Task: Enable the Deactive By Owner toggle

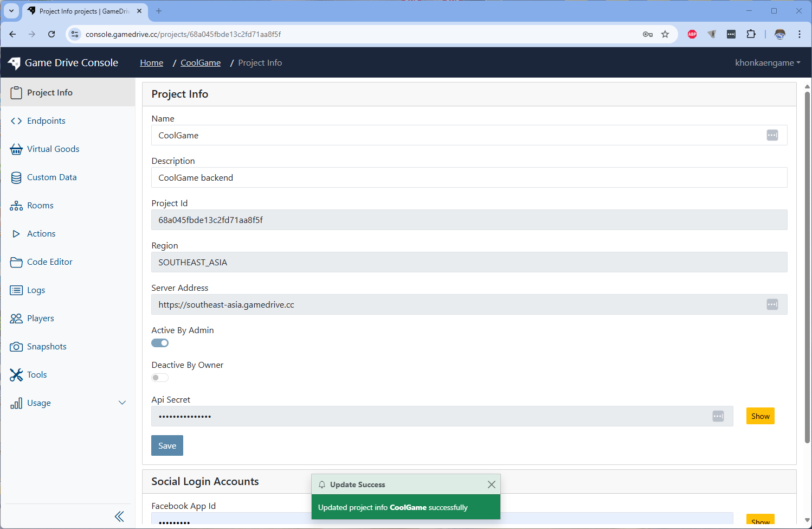Action: click(x=159, y=377)
